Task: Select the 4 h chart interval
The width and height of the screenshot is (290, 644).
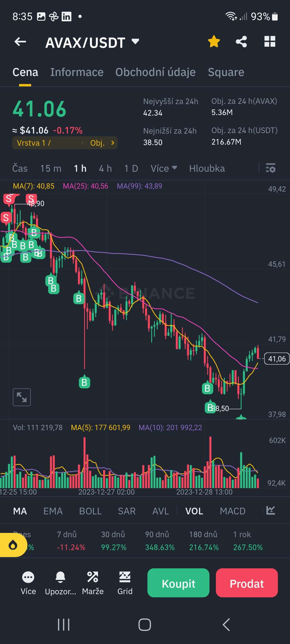Action: [x=105, y=168]
